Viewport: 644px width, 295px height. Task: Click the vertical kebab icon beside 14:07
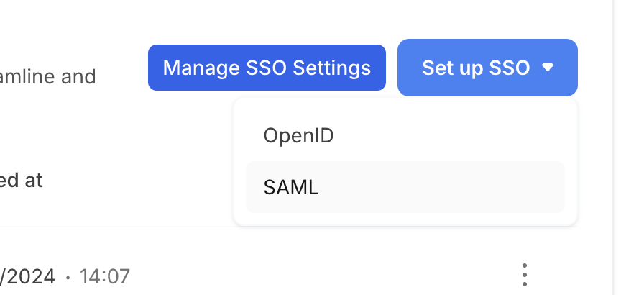[525, 274]
